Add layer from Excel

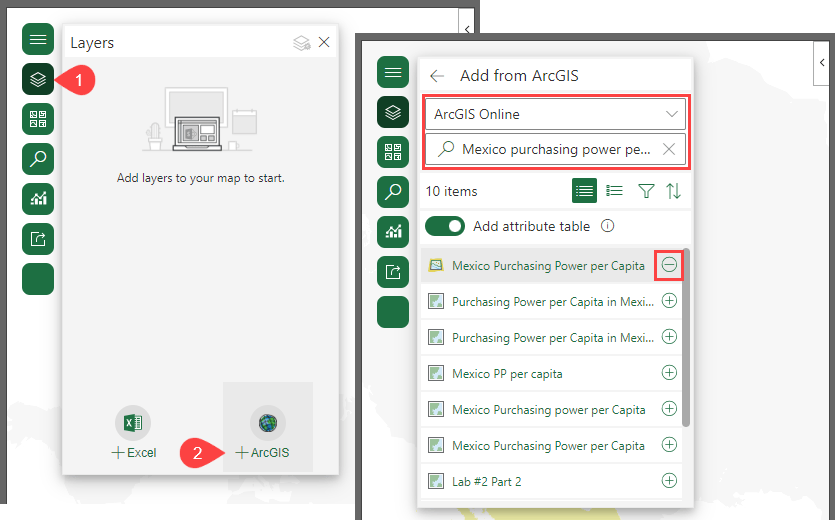[x=134, y=433]
